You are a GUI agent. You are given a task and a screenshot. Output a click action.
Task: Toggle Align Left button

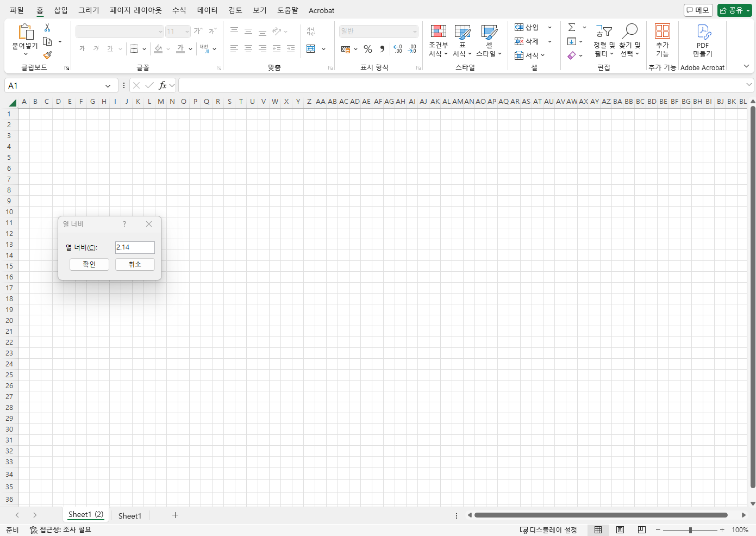234,49
